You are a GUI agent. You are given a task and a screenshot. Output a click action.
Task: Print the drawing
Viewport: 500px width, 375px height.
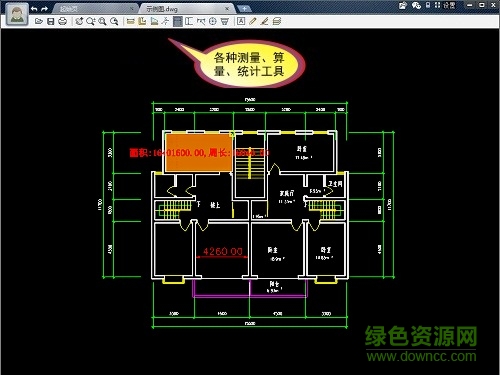point(62,22)
